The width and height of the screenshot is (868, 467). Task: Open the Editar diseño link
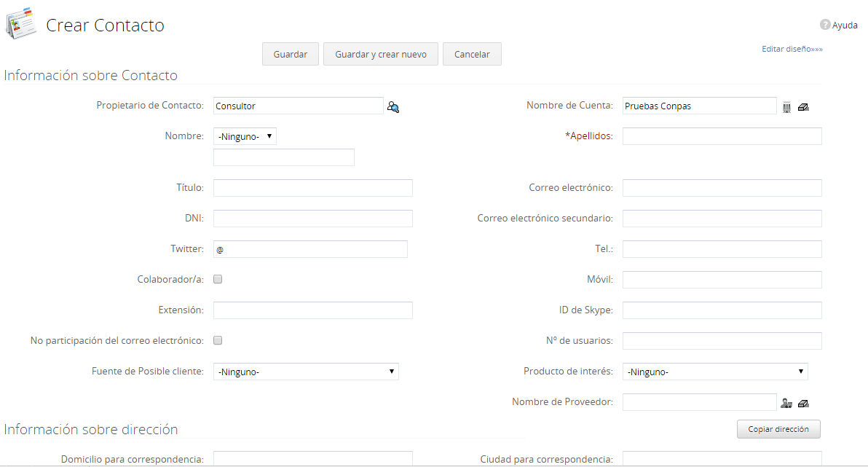792,50
